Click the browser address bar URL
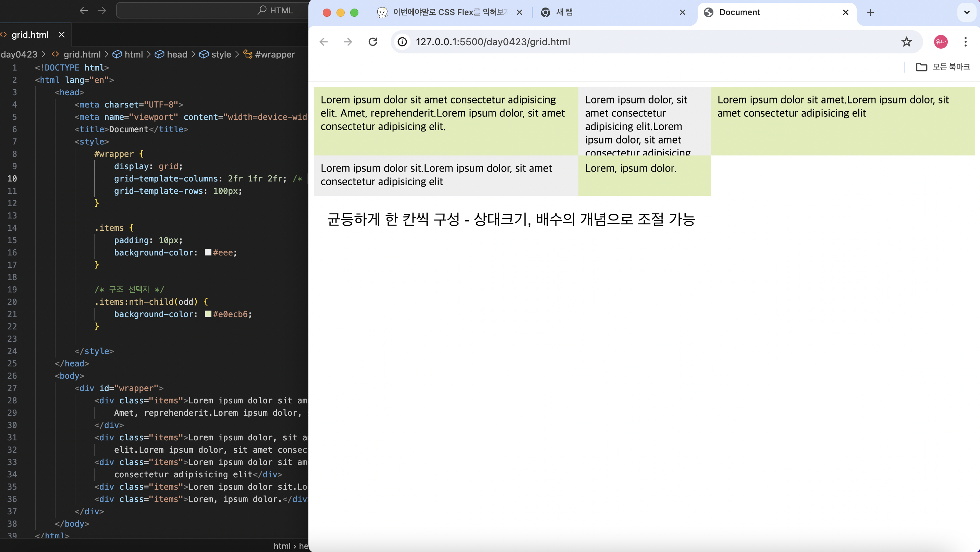The width and height of the screenshot is (980, 552). [493, 42]
